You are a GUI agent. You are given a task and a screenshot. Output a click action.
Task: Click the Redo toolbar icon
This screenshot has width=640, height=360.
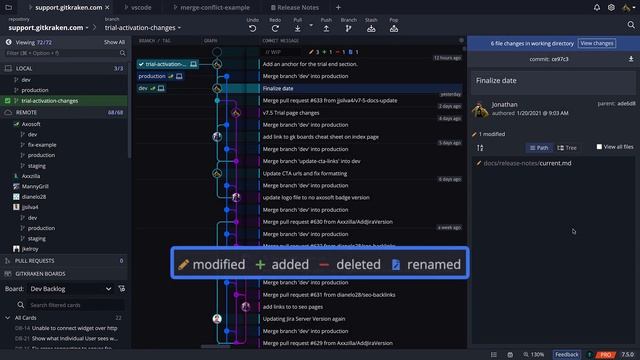coord(275,29)
